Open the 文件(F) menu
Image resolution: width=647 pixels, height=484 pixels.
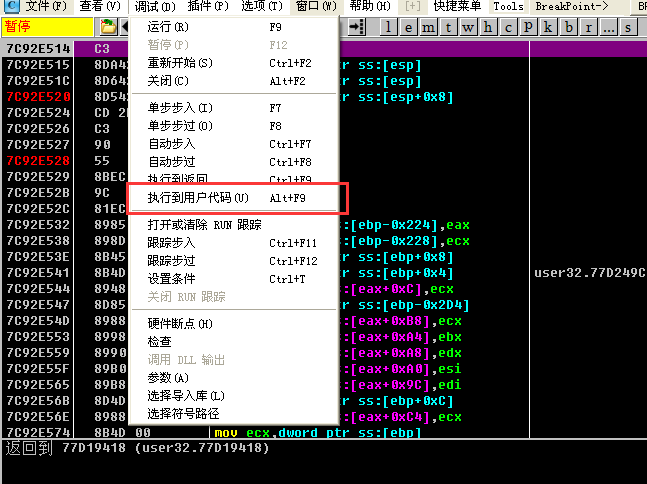(x=45, y=6)
